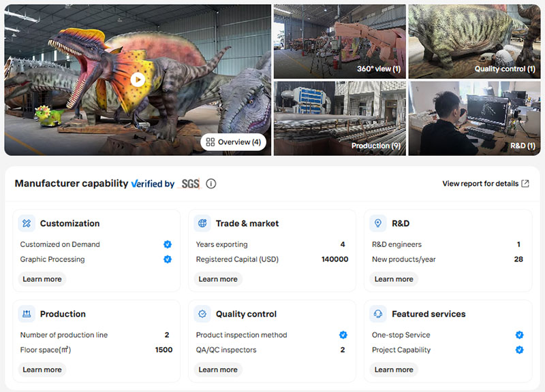Click the 1500 floor space value
The width and height of the screenshot is (545, 392).
[163, 350]
